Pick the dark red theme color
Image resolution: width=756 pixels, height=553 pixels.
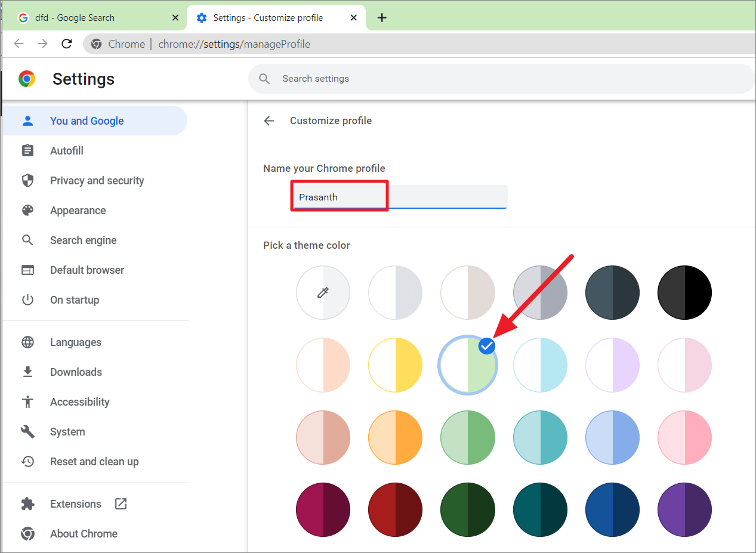[395, 510]
